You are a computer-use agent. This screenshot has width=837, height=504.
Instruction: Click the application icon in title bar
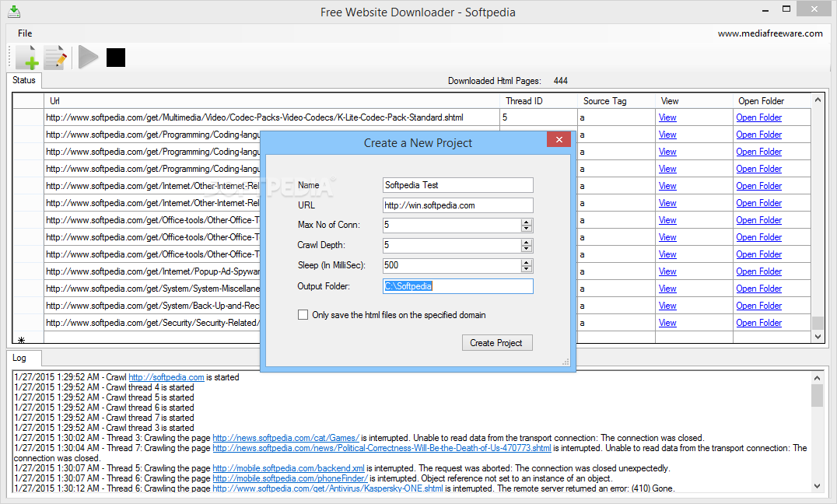[x=15, y=12]
